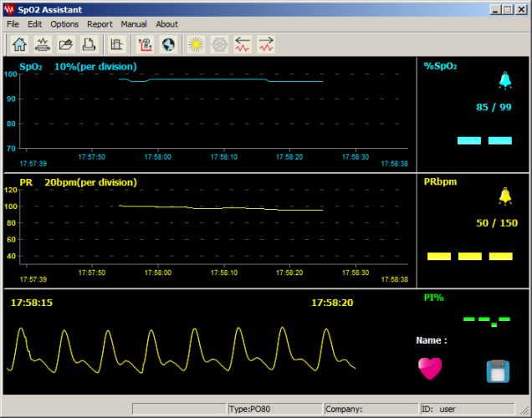Click the pink heart icon
532x418 pixels.
[x=430, y=368]
